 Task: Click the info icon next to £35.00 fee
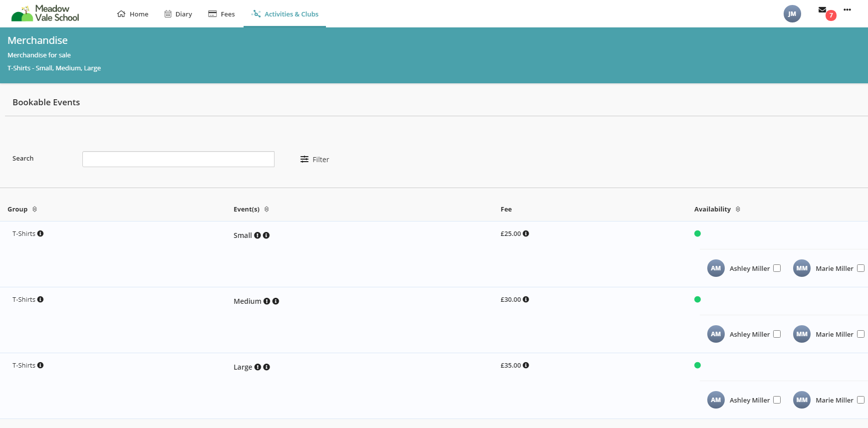(526, 365)
